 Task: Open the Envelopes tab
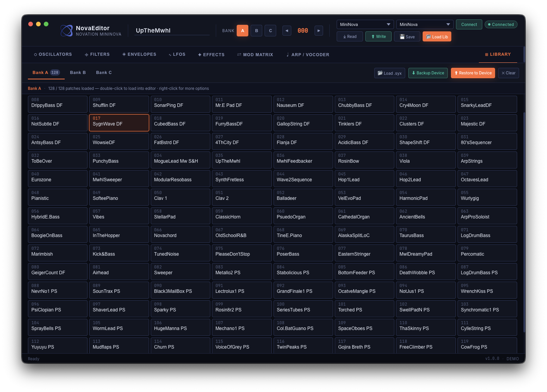139,55
